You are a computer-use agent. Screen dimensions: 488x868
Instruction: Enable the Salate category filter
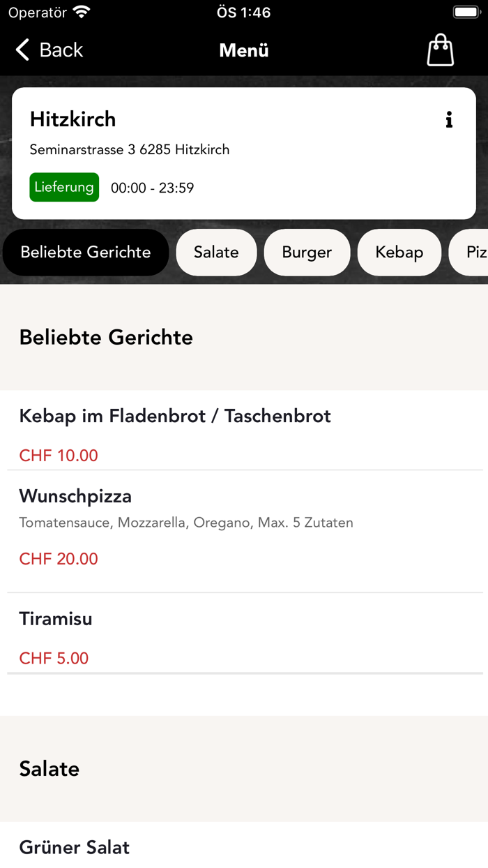(x=216, y=252)
